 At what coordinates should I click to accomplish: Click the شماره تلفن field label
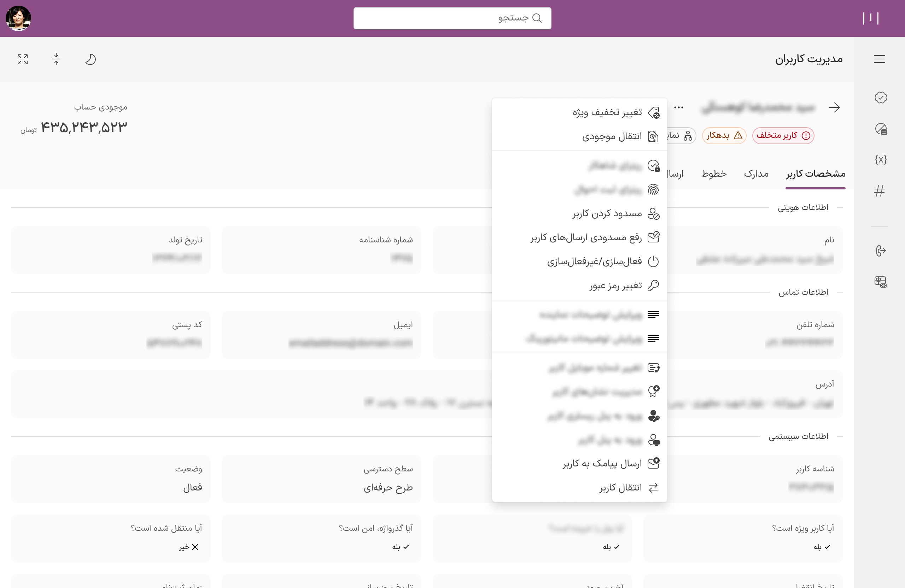click(815, 325)
